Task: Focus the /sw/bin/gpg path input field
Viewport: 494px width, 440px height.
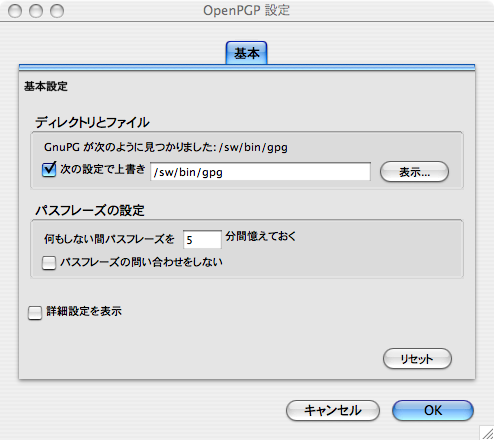Action: pos(260,172)
